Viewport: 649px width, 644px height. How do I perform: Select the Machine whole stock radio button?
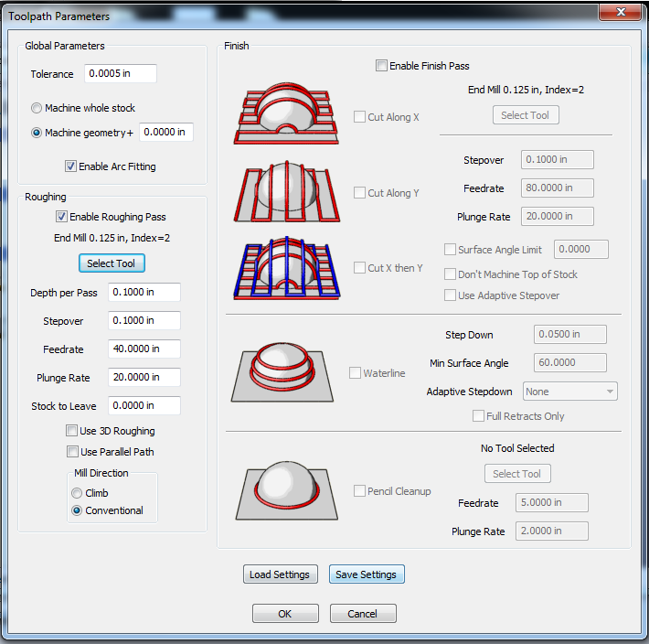[x=37, y=108]
